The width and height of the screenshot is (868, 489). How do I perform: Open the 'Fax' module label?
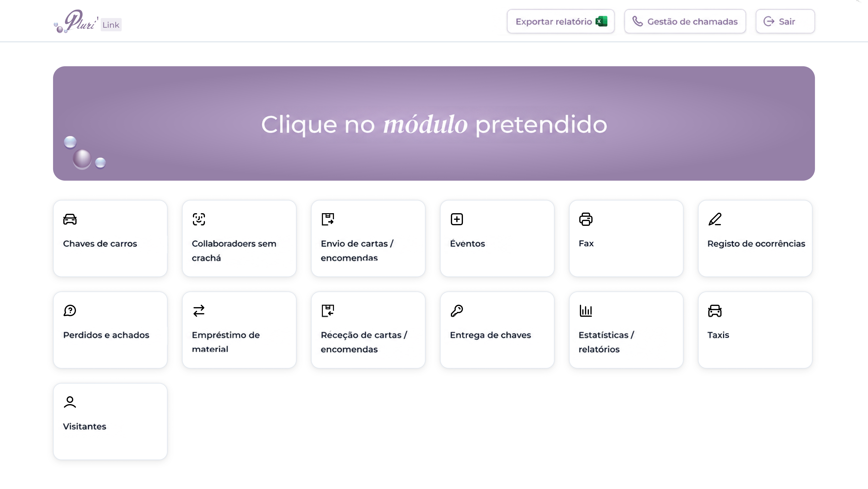[x=586, y=243]
